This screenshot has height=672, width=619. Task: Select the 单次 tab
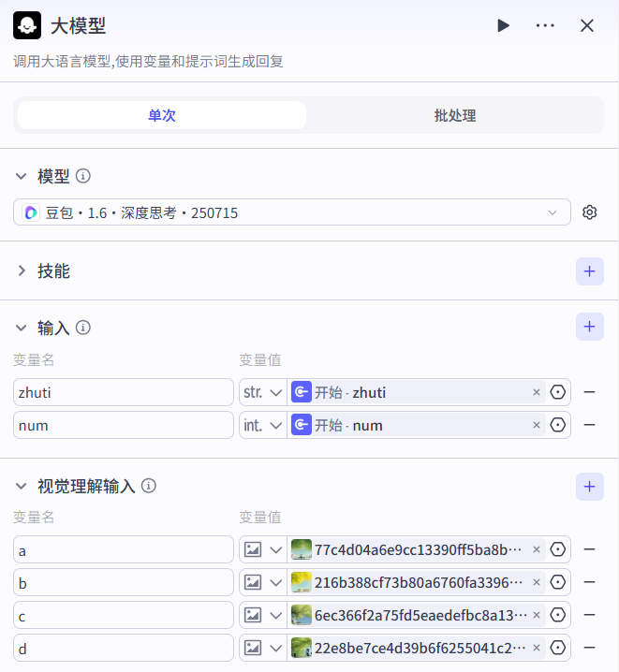[x=162, y=116]
